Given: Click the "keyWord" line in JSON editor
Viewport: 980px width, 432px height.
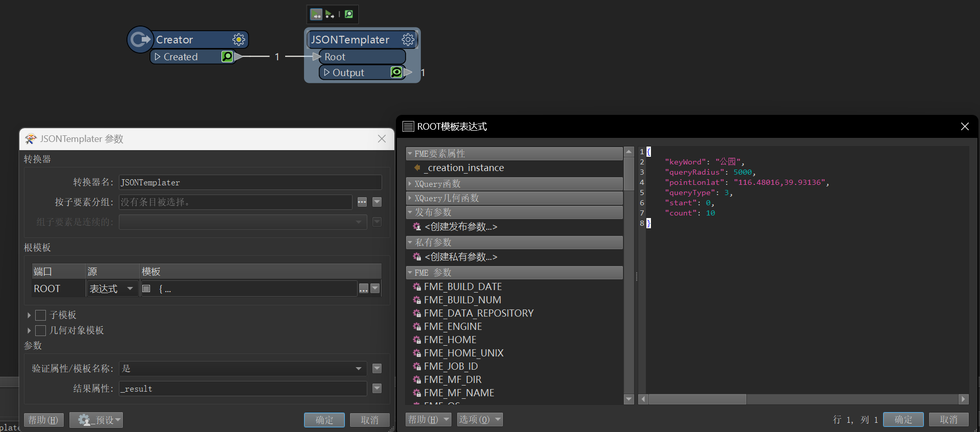Looking at the screenshot, I should pyautogui.click(x=705, y=162).
